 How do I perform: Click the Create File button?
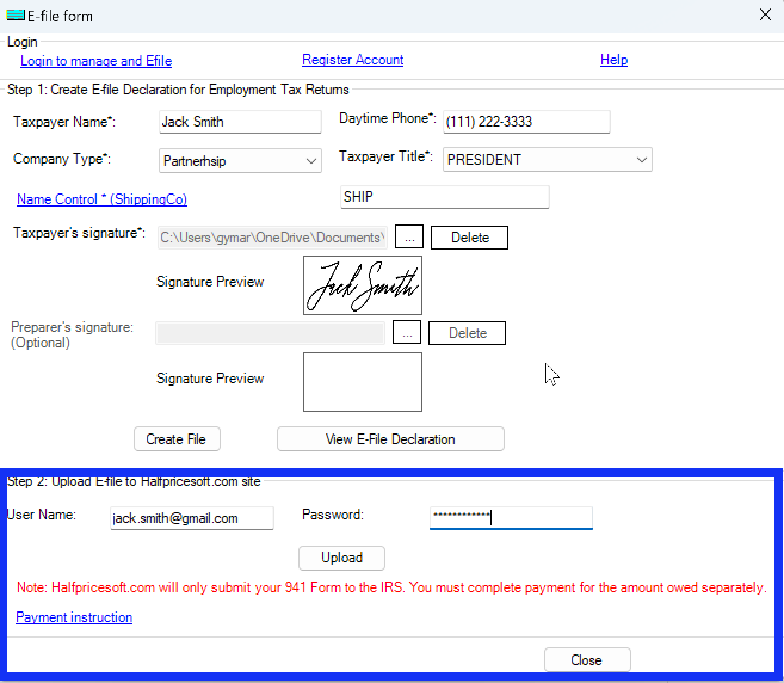click(x=177, y=439)
